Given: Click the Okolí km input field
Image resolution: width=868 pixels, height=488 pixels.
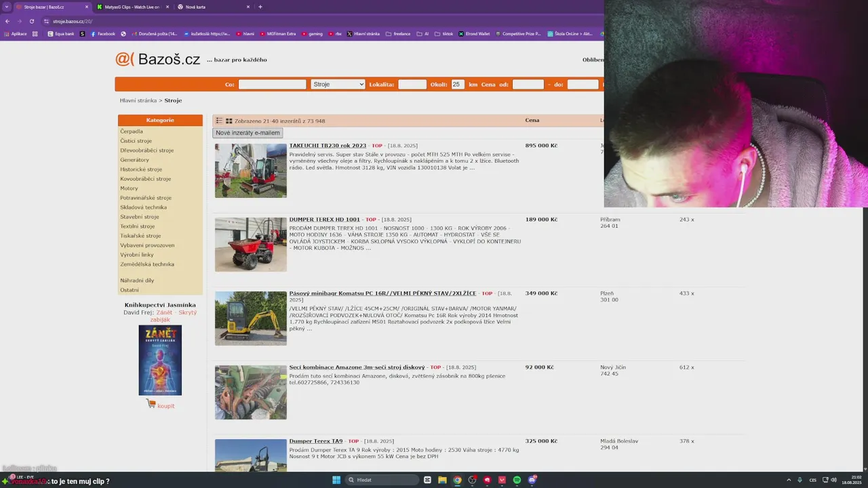Looking at the screenshot, I should pyautogui.click(x=458, y=84).
